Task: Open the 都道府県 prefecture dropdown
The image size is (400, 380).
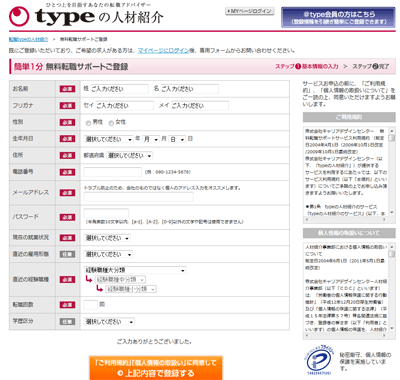Action: (129, 156)
